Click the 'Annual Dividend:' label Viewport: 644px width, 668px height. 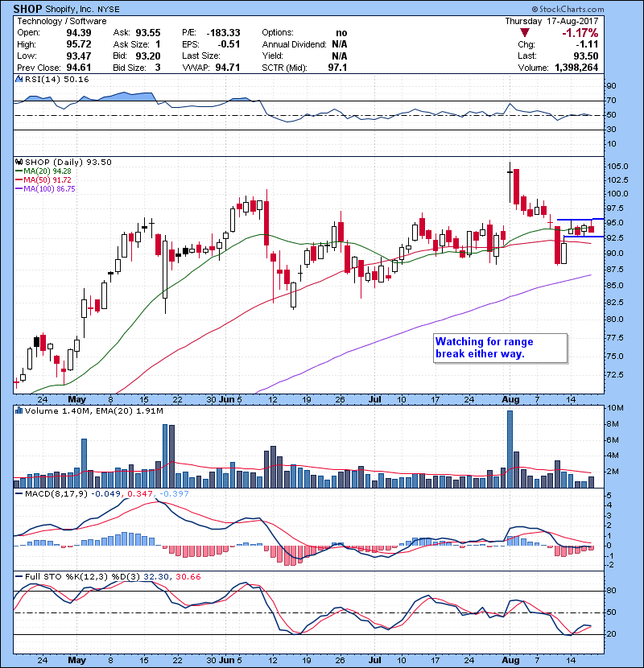coord(294,44)
